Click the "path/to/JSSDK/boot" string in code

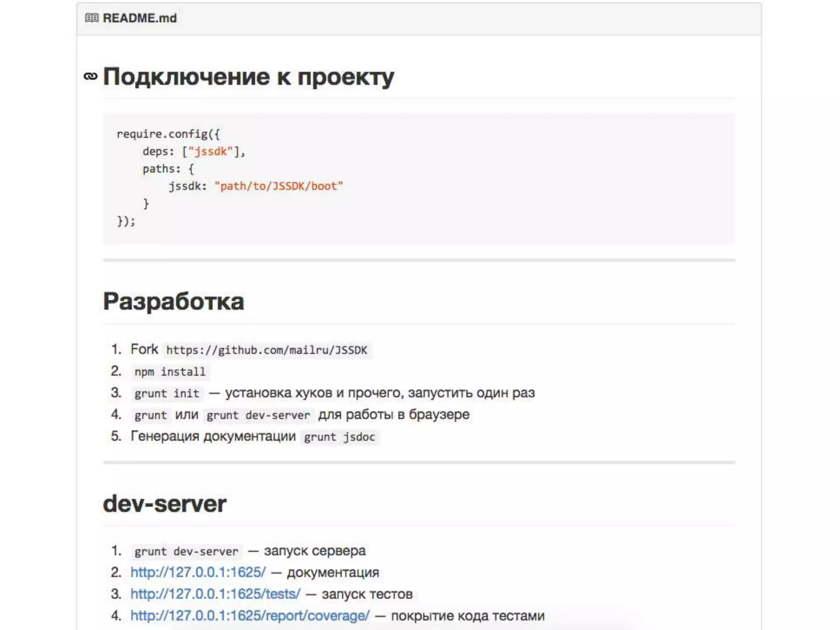[x=278, y=186]
